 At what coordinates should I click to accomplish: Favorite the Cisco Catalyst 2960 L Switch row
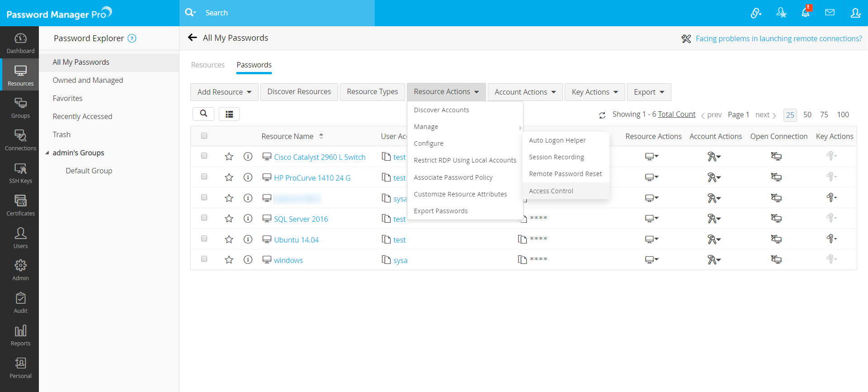point(229,157)
